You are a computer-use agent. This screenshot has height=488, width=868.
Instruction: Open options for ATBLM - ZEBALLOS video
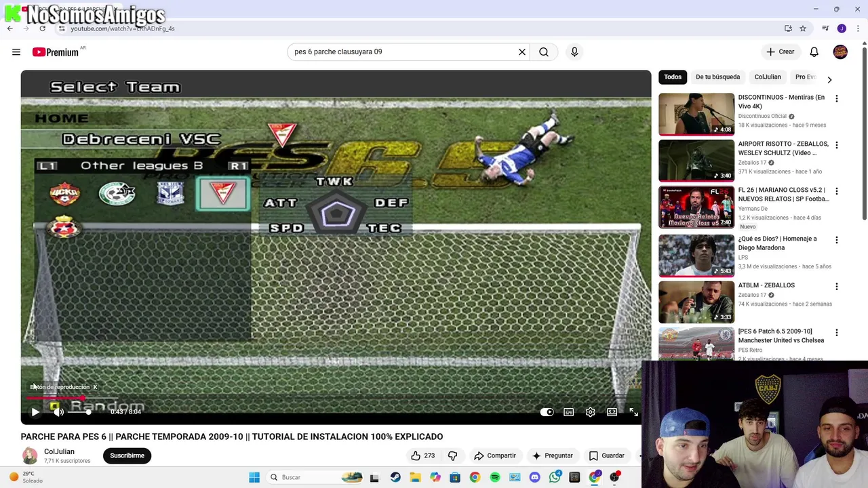coord(836,286)
